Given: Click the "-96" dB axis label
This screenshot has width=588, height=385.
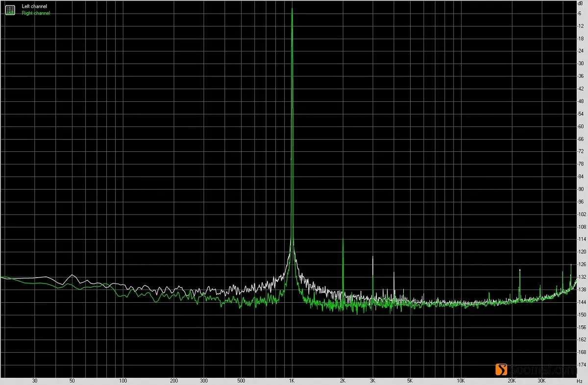Looking at the screenshot, I should coord(582,202).
